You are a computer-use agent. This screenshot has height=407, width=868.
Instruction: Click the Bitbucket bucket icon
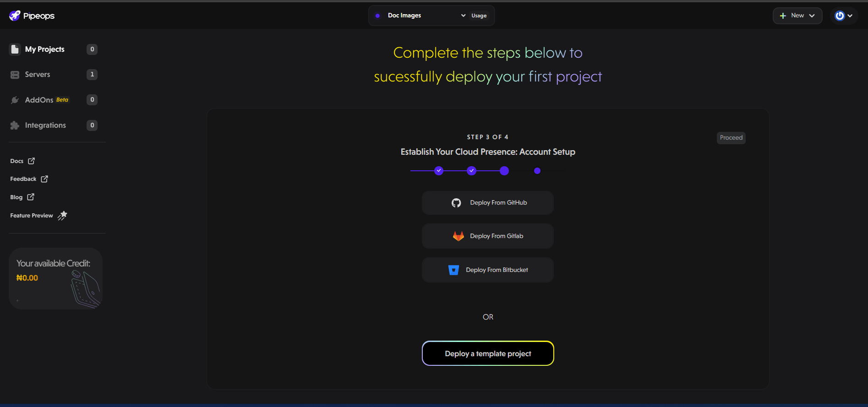pos(453,270)
